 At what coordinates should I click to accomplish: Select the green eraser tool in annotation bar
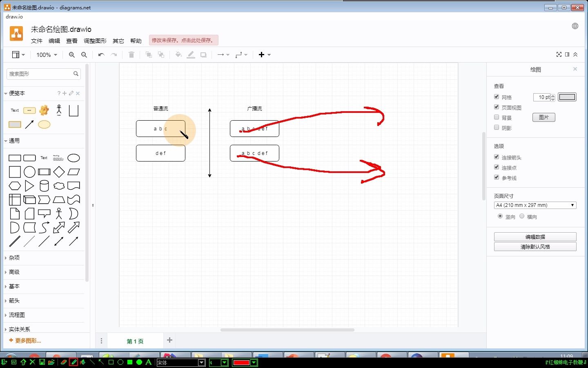[x=63, y=362]
